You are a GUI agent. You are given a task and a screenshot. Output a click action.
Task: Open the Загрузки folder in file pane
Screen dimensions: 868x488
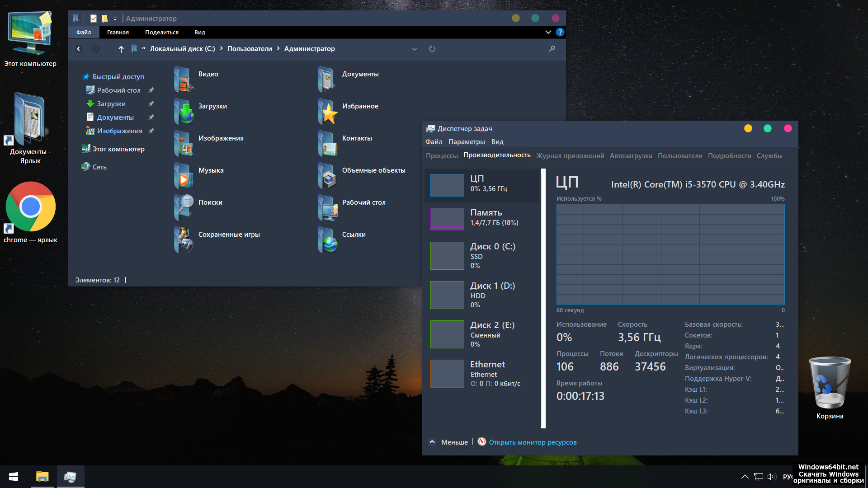[184, 111]
